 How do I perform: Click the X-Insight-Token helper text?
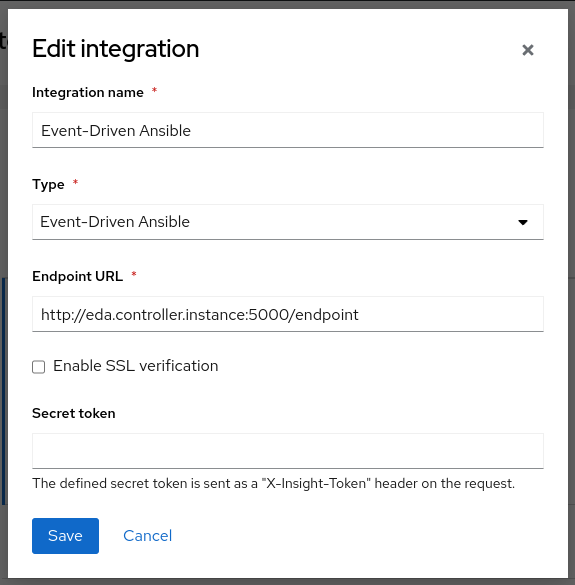[274, 483]
